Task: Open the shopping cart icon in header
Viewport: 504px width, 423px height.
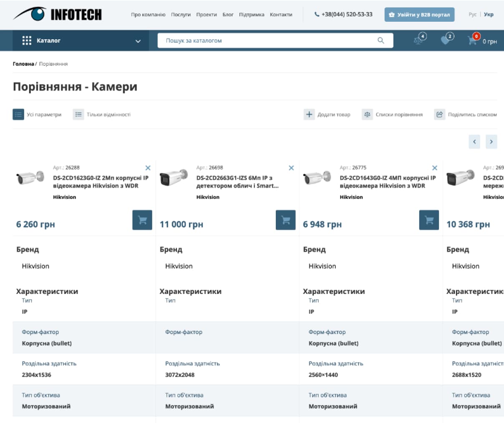Action: pyautogui.click(x=472, y=41)
